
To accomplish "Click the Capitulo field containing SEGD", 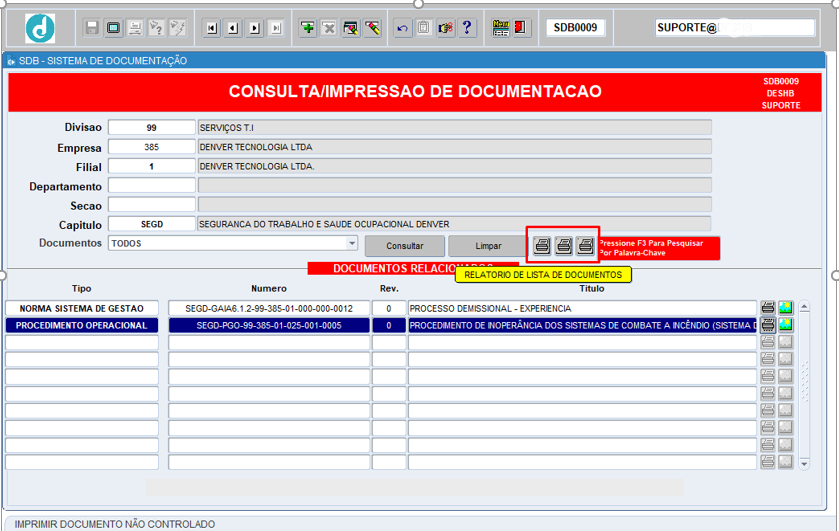I will tap(152, 224).
